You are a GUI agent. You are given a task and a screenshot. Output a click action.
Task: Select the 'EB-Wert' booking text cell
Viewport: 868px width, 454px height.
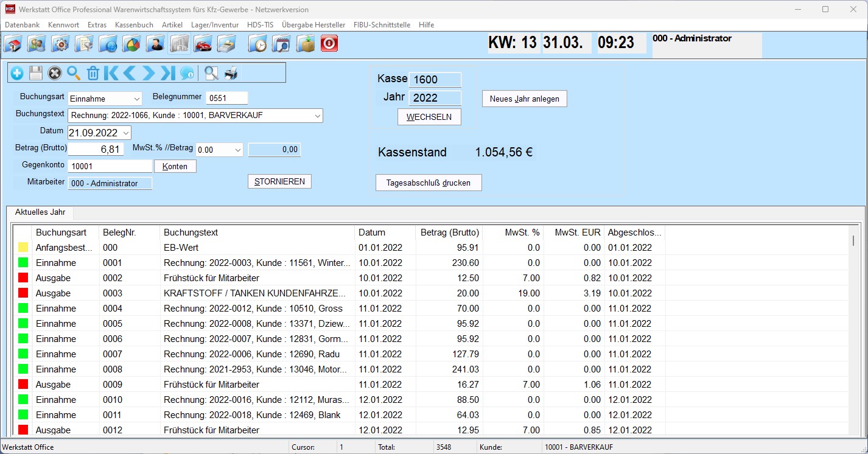tap(257, 248)
